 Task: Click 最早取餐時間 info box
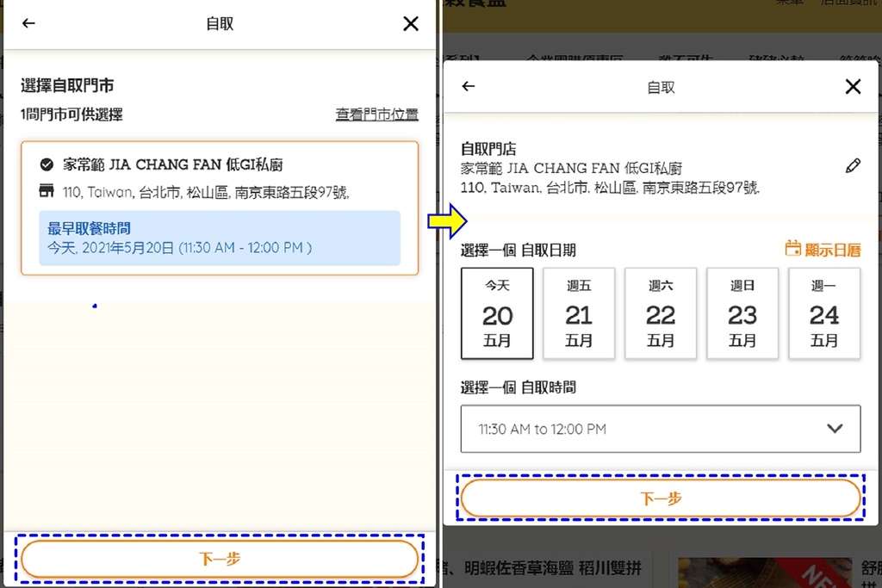click(220, 238)
